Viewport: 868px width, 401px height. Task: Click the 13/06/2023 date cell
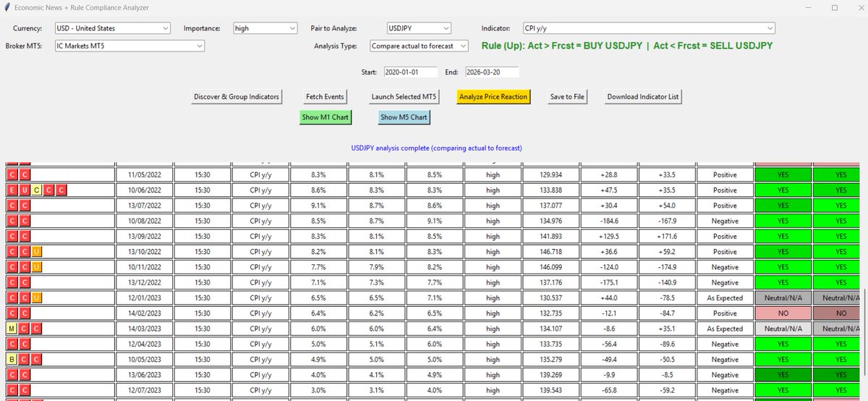tap(145, 375)
